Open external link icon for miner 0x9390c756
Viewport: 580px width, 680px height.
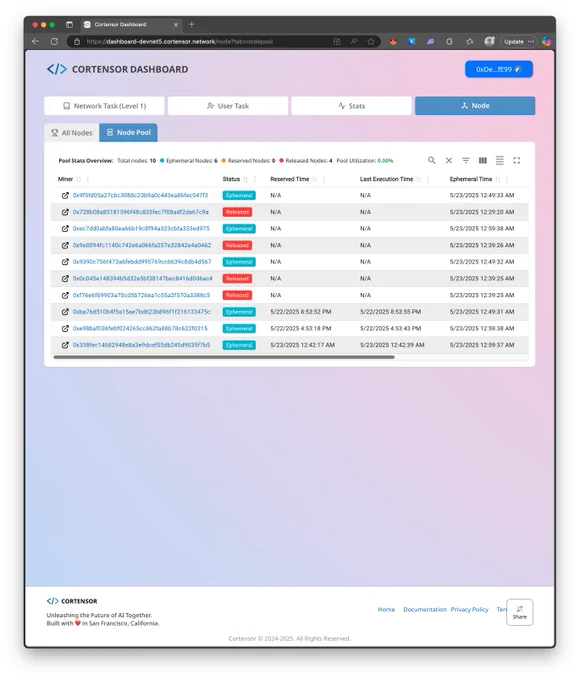[x=65, y=262]
